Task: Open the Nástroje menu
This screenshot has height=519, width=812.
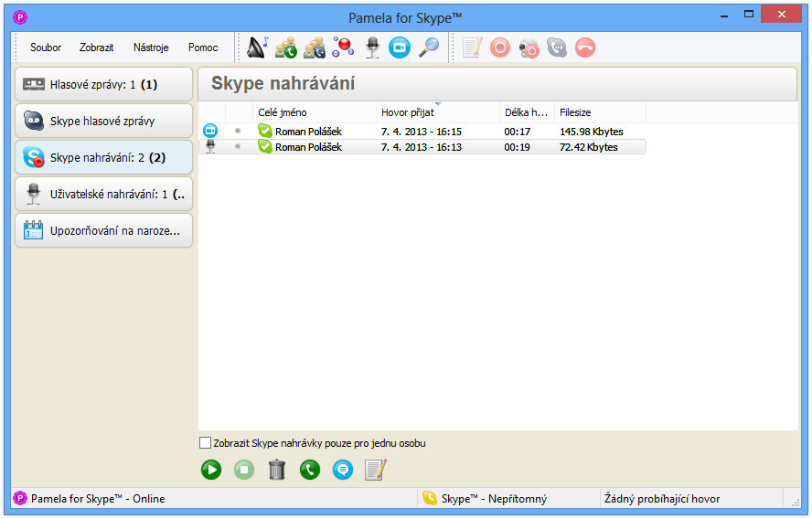Action: coord(151,48)
